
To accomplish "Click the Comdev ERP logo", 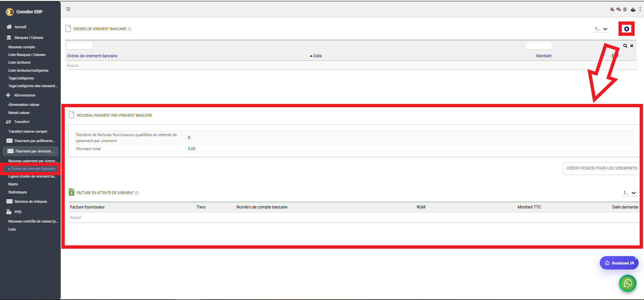I will point(10,12).
